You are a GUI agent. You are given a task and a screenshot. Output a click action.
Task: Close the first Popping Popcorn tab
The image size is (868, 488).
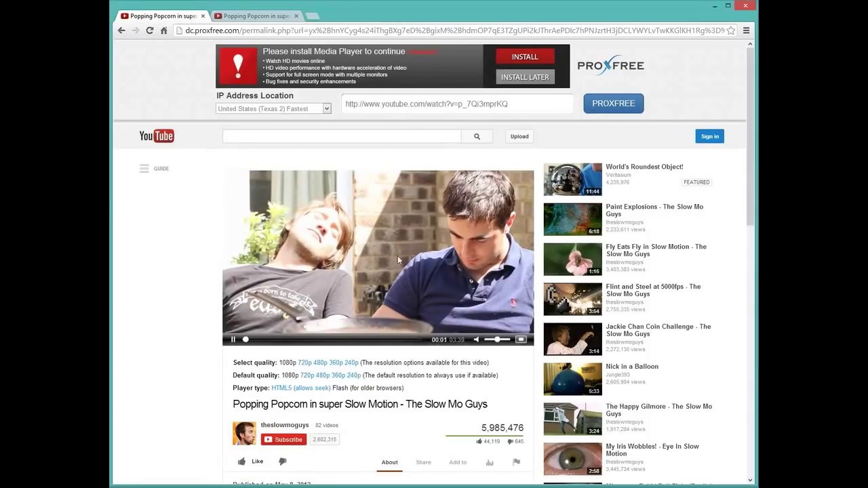pyautogui.click(x=203, y=16)
